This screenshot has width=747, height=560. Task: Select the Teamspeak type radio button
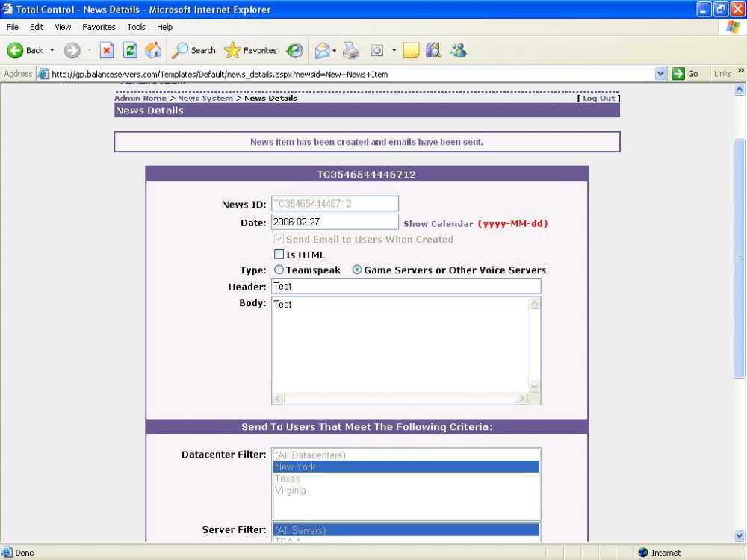(279, 270)
